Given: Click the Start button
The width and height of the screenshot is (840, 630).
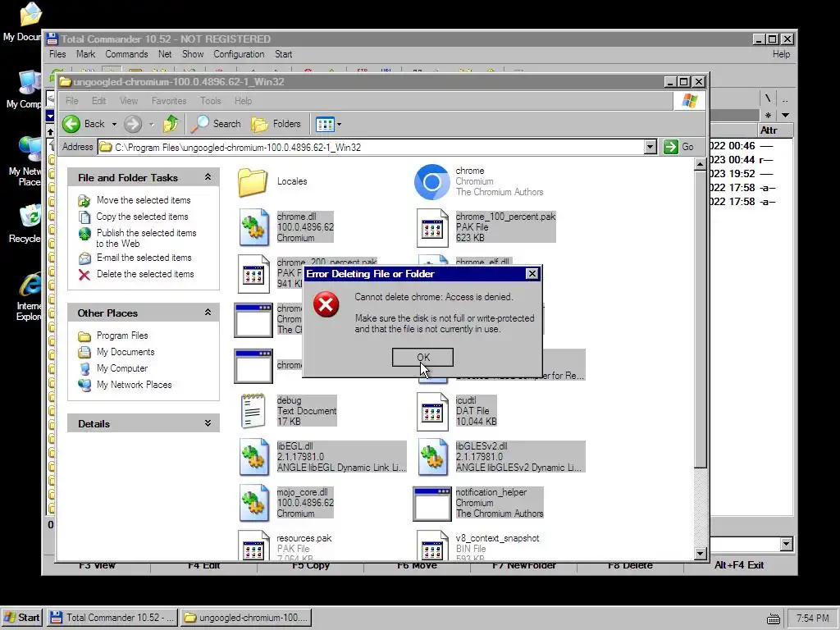Looking at the screenshot, I should click(22, 617).
